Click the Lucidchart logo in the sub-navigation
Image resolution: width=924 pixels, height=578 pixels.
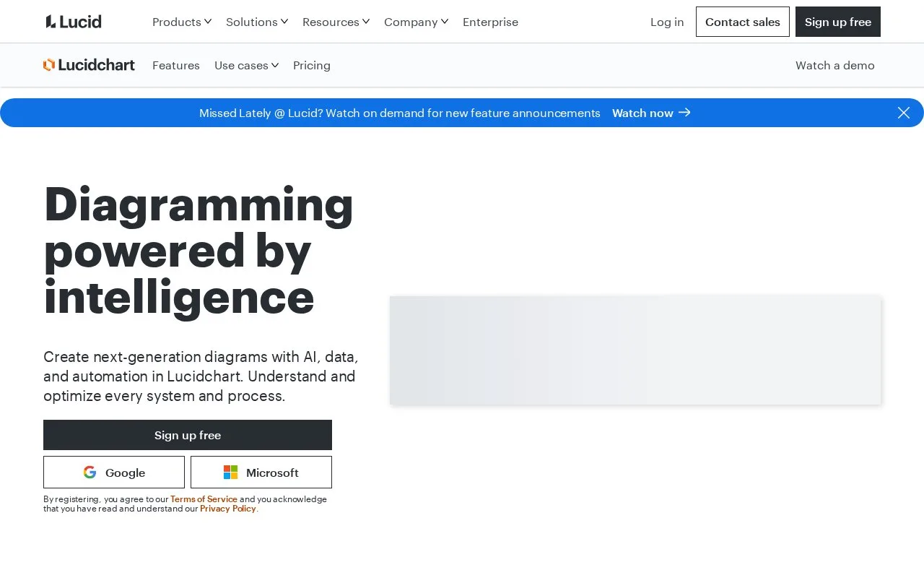pos(89,65)
